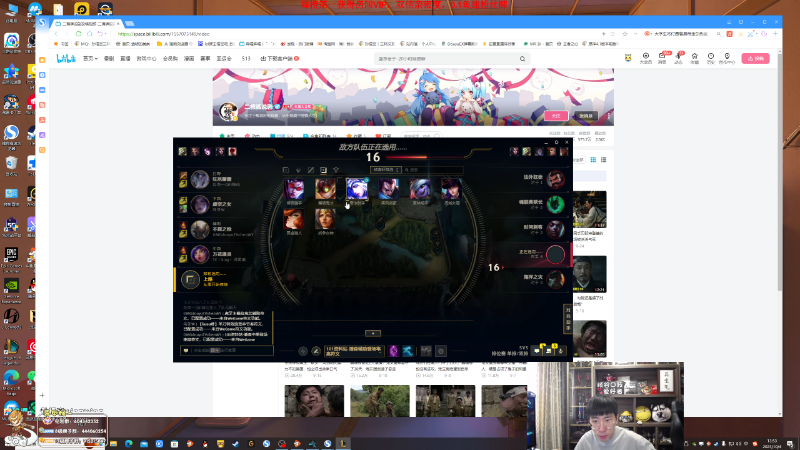Image resolution: width=800 pixels, height=450 pixels.
Task: Open new tab button in browser
Action: coord(130,23)
